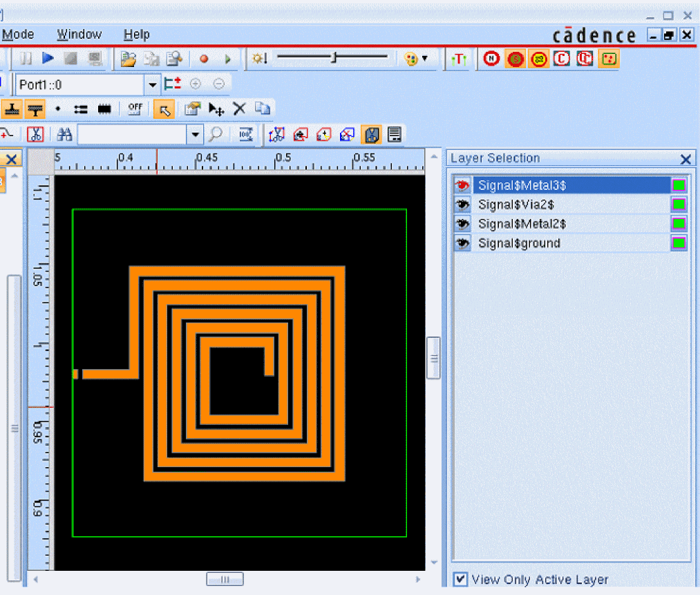
Task: Toggle visibility of Signal$ground layer
Action: click(462, 243)
